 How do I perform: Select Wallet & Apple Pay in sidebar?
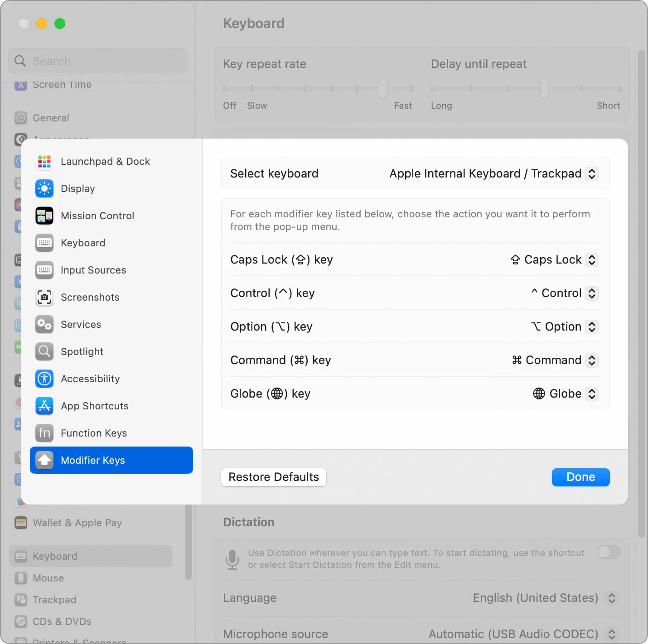click(91, 523)
